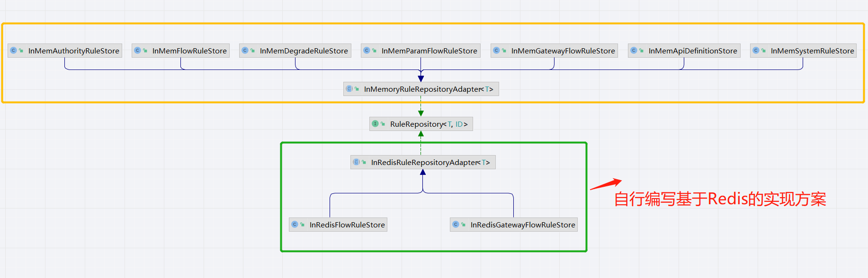
Task: Click class icon of InMemParamFlowRuleStore
Action: tap(367, 50)
